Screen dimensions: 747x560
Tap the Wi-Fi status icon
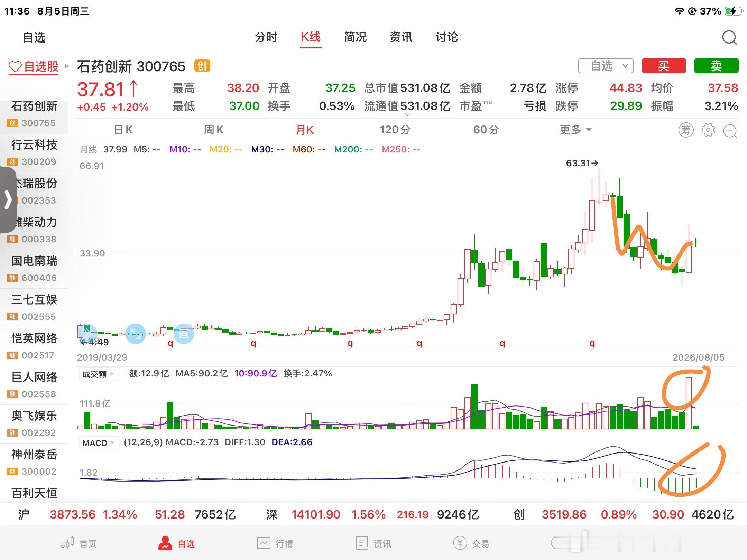coord(679,11)
